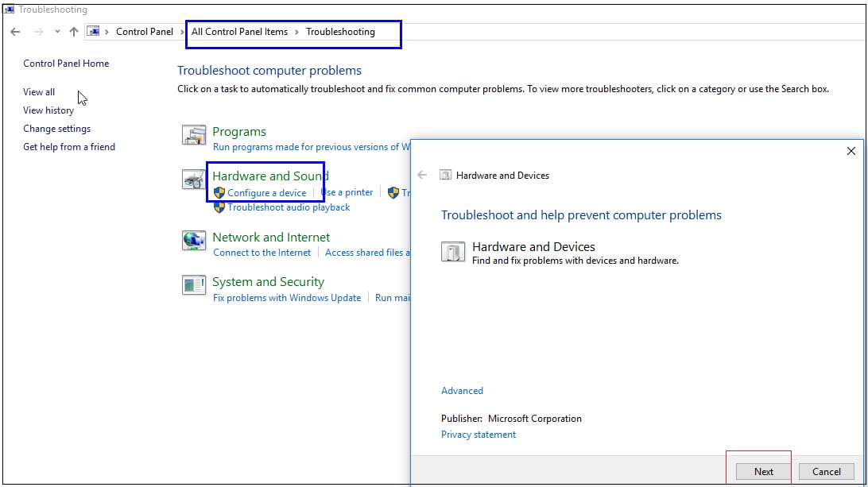Image resolution: width=868 pixels, height=487 pixels.
Task: Click the Hardware and Devices troubleshooter icon
Action: tap(452, 252)
